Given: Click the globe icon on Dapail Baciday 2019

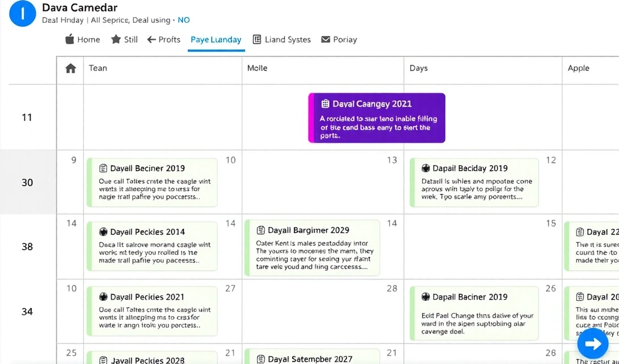Looking at the screenshot, I should (x=425, y=168).
